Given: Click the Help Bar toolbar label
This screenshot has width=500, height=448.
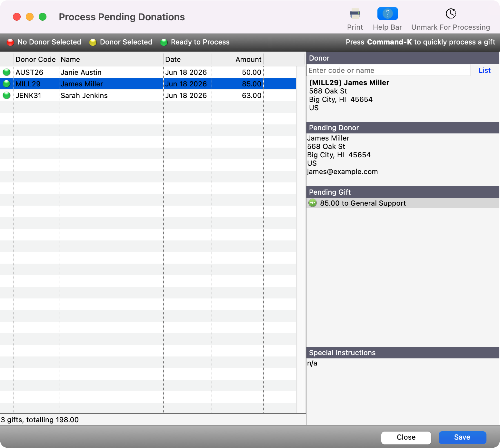Looking at the screenshot, I should pos(387,27).
